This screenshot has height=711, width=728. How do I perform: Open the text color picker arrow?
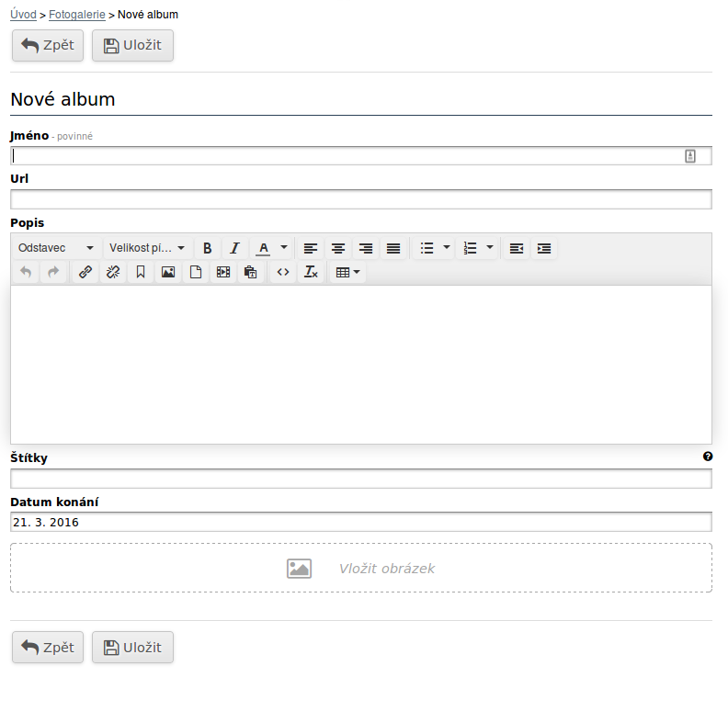click(284, 248)
